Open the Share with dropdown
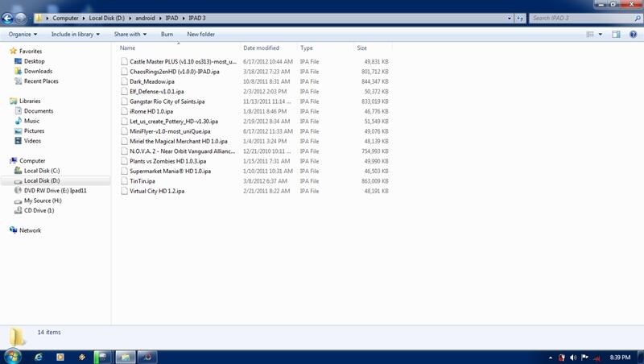The image size is (644, 364). pyautogui.click(x=130, y=34)
